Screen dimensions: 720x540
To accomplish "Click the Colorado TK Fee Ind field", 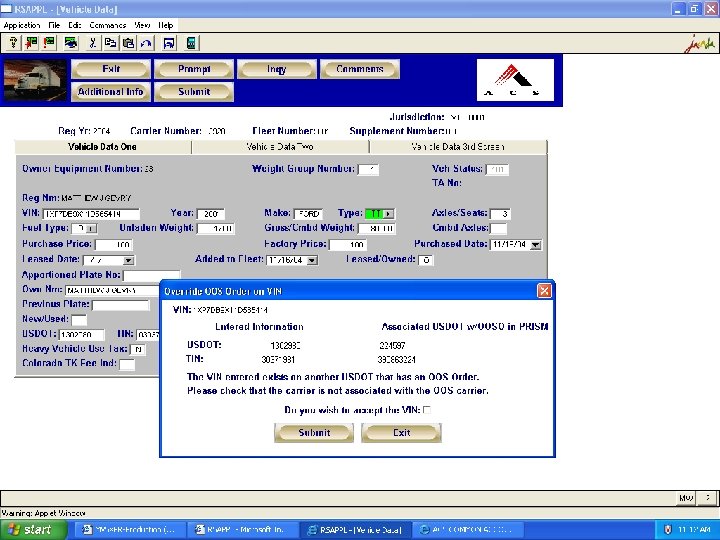I will point(127,365).
